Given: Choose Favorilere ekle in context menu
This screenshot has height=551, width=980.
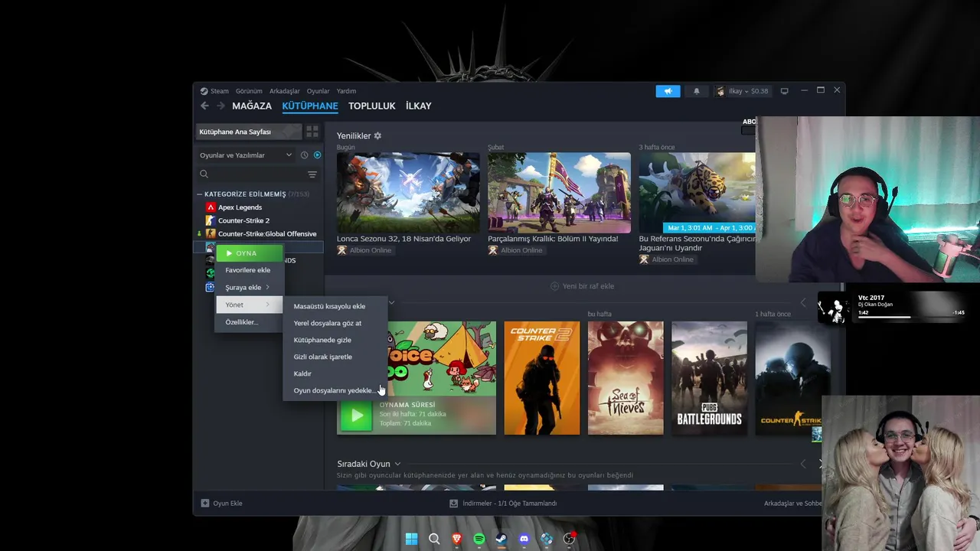Looking at the screenshot, I should click(247, 270).
